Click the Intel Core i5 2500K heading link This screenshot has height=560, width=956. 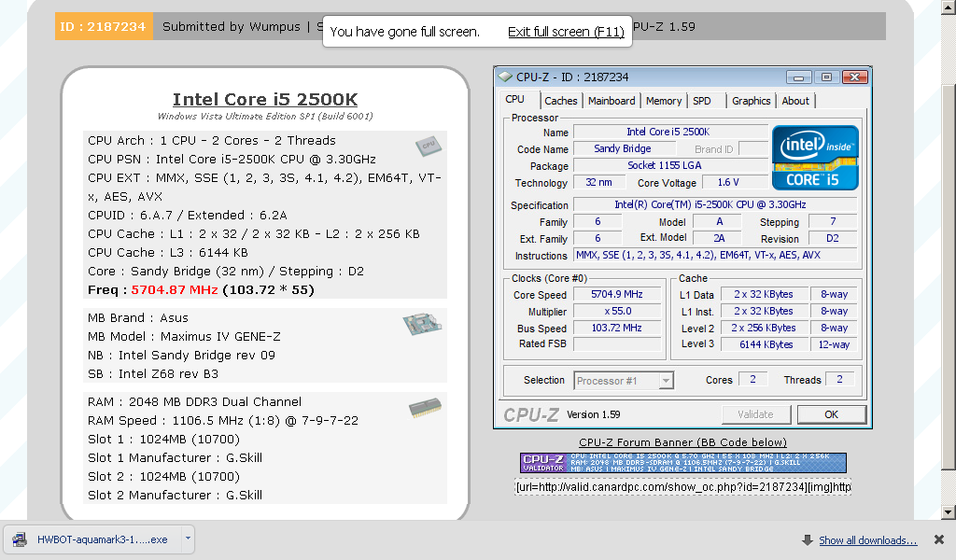tap(265, 99)
